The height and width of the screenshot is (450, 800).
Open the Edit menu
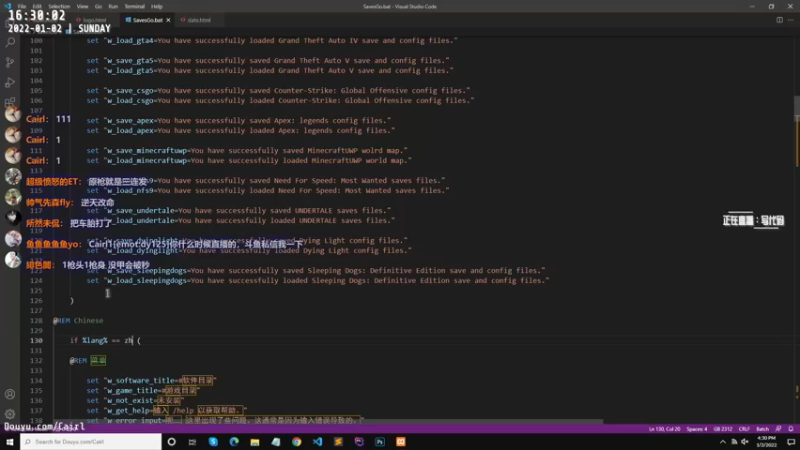point(37,7)
